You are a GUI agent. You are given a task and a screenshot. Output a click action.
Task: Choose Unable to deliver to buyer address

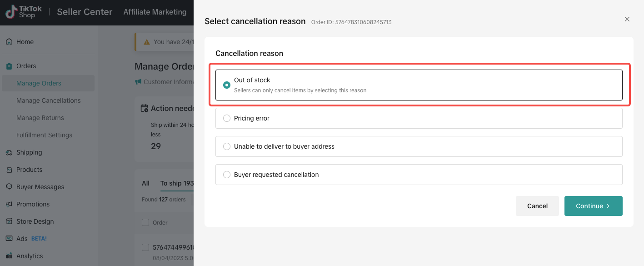pyautogui.click(x=227, y=146)
